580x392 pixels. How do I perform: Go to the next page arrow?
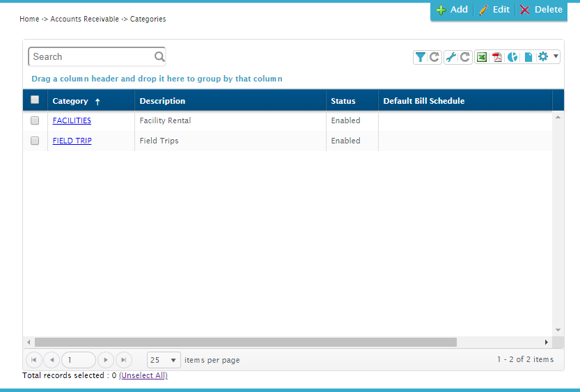tap(105, 360)
